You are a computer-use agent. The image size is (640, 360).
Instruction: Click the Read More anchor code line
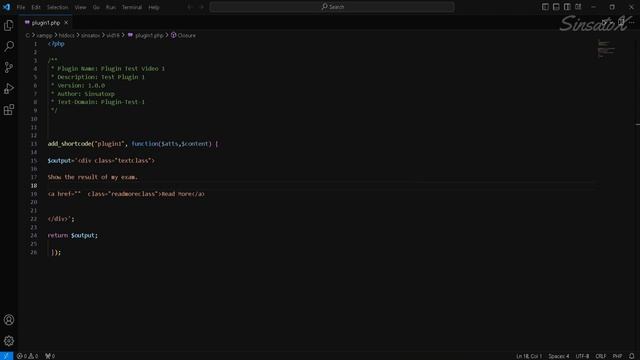point(126,194)
